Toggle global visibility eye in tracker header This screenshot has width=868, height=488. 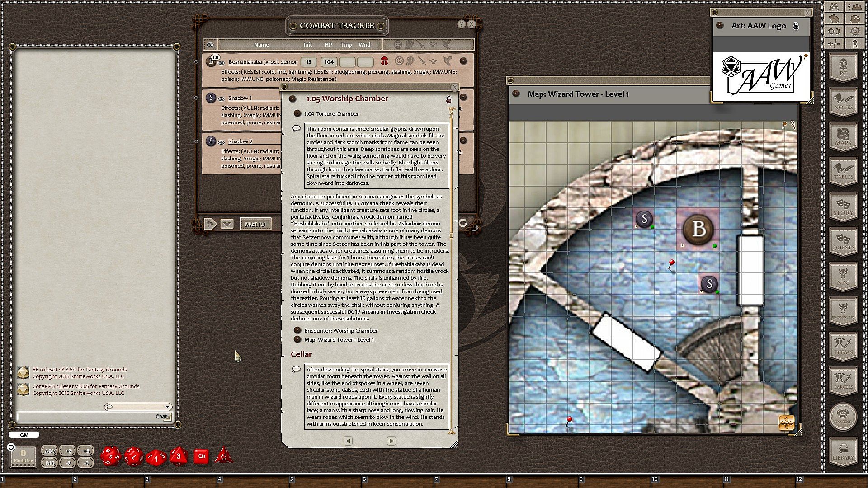[210, 45]
